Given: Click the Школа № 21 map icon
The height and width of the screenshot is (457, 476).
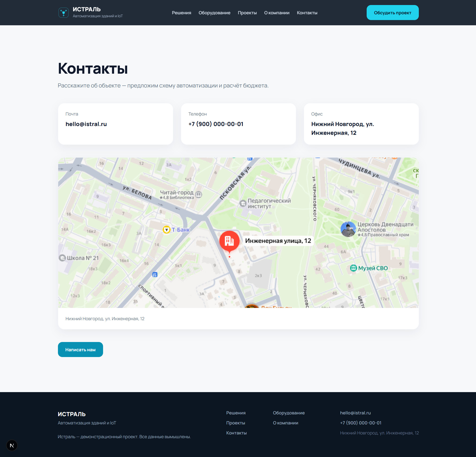Looking at the screenshot, I should click(62, 258).
